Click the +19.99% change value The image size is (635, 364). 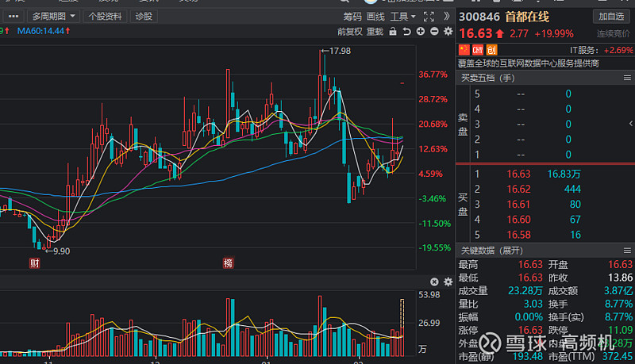coord(554,33)
